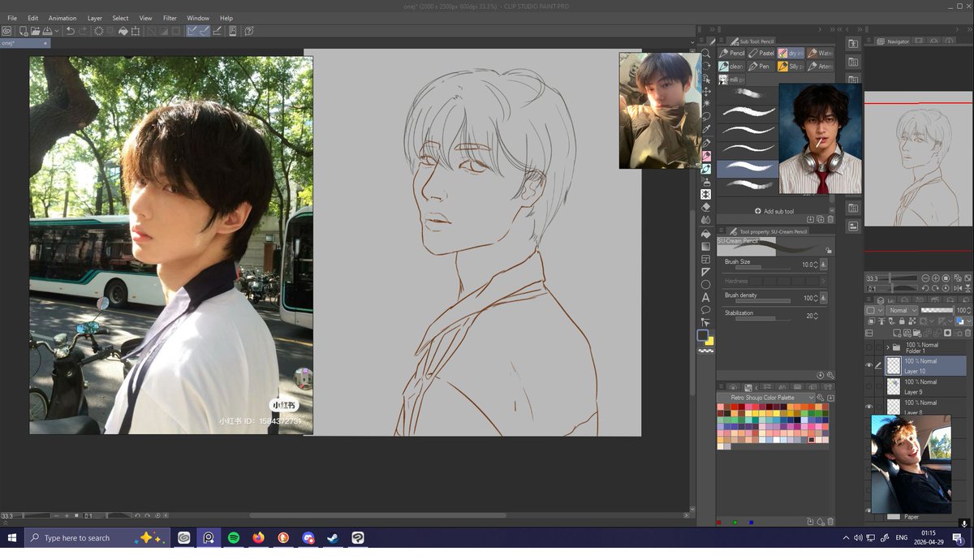Delete the selected layer with trash icon

point(968,333)
